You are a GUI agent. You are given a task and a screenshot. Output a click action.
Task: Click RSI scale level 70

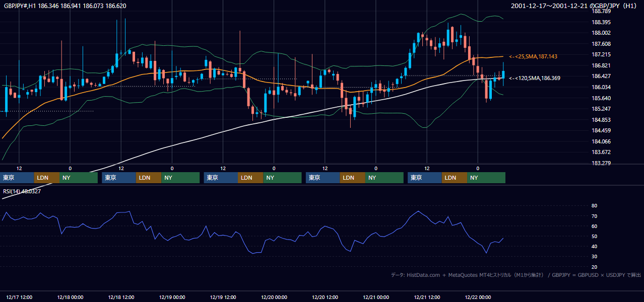594,216
